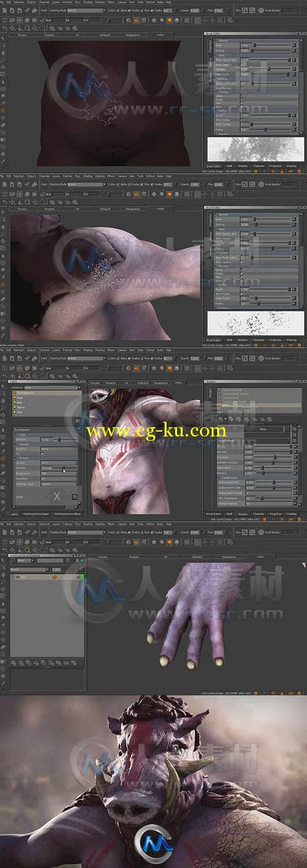Screen dimensions: 307x868
Task: Toggle Ptex checkbox in belly-screenshot toolbar
Action: [245, 11]
